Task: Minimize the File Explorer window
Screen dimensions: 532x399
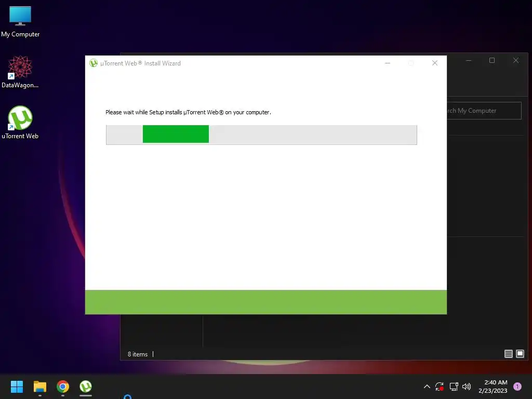Action: (469, 60)
